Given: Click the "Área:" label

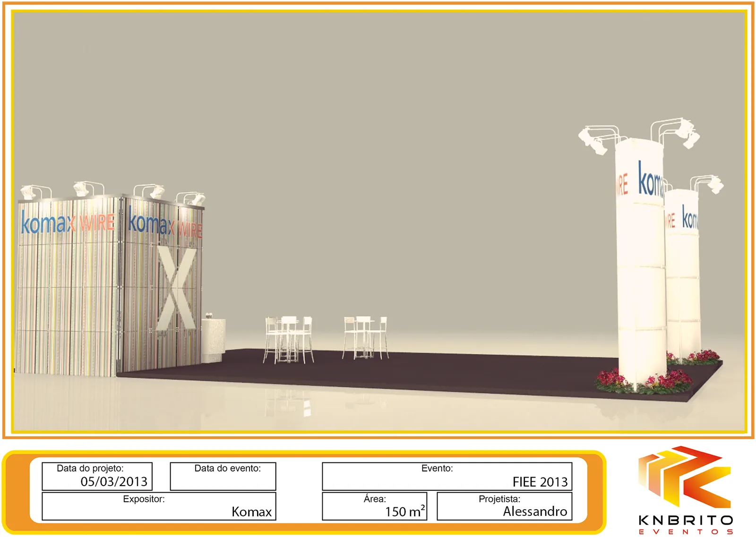Looking at the screenshot, I should 375,499.
